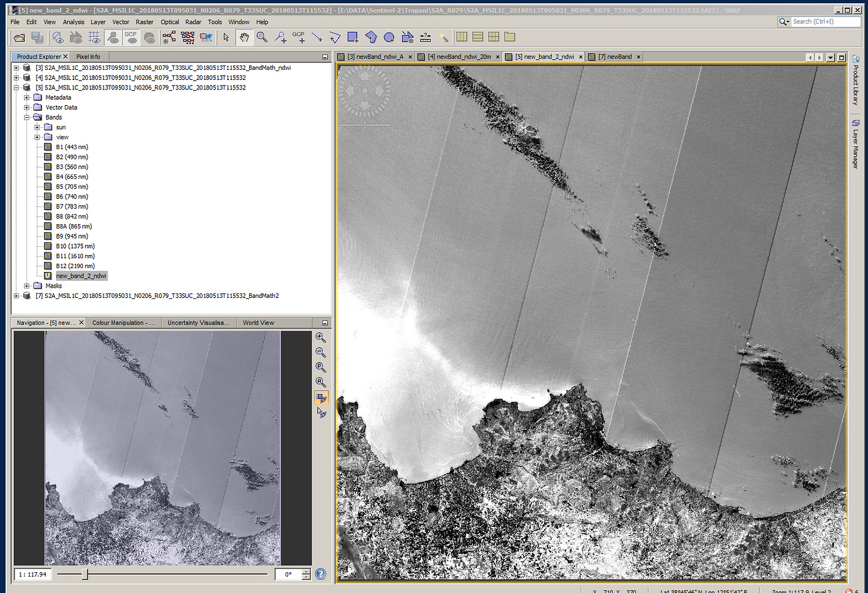The width and height of the screenshot is (868, 593).
Task: Click the Zoom In icon in Navigation panel
Action: tap(321, 337)
